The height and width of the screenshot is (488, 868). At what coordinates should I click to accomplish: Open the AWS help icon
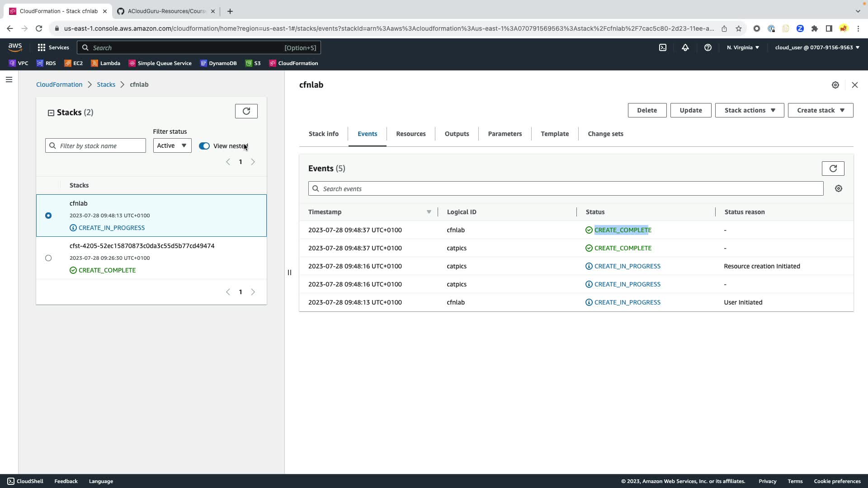point(708,47)
